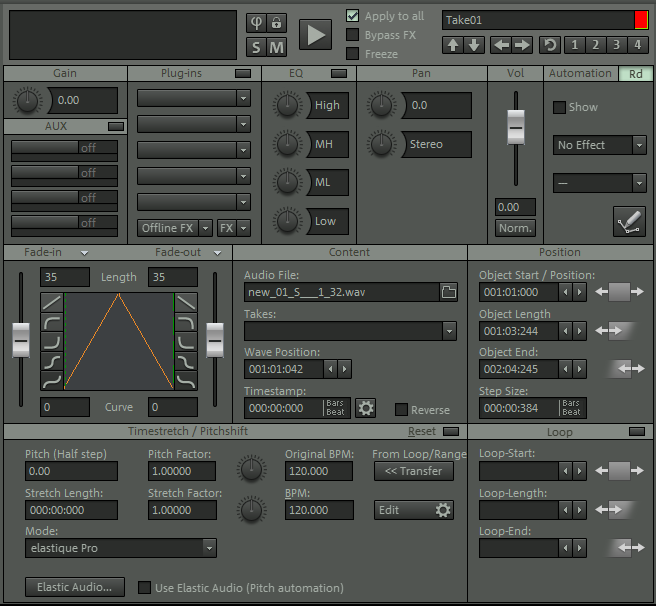
Task: Click the automation draw pencil icon
Action: (629, 221)
